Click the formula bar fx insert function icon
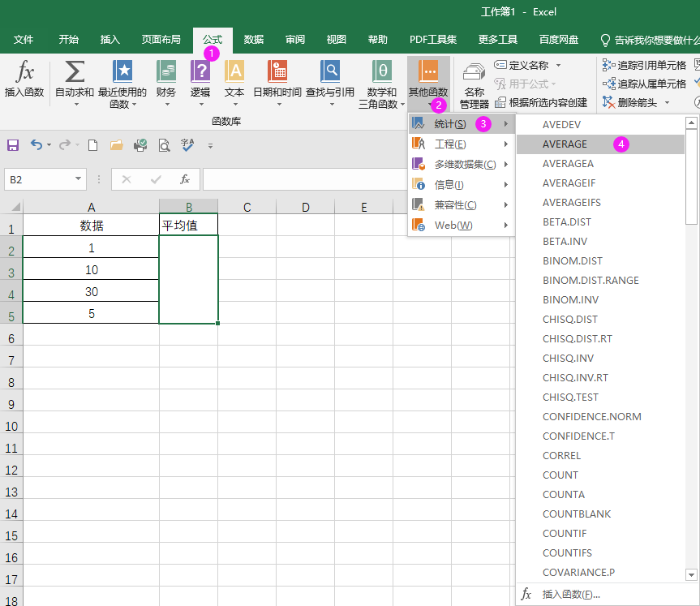This screenshot has height=606, width=700. [185, 179]
